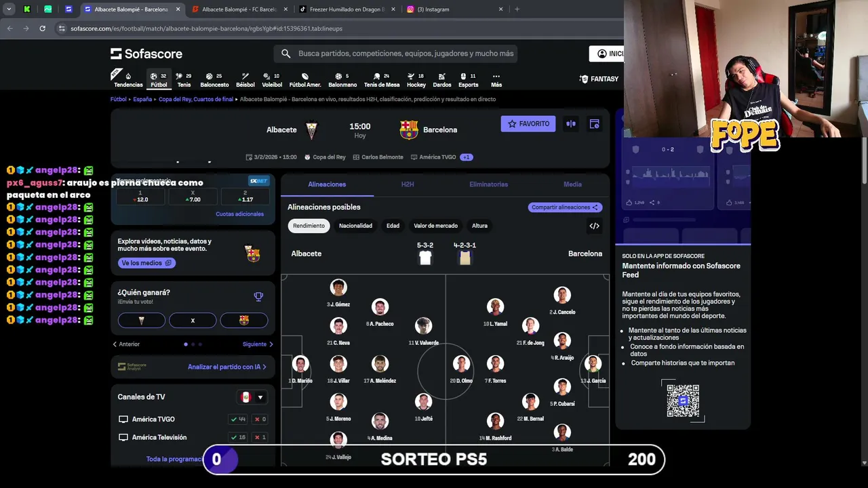Open the Fútbol Amer. section
The height and width of the screenshot is (488, 868).
tap(305, 80)
